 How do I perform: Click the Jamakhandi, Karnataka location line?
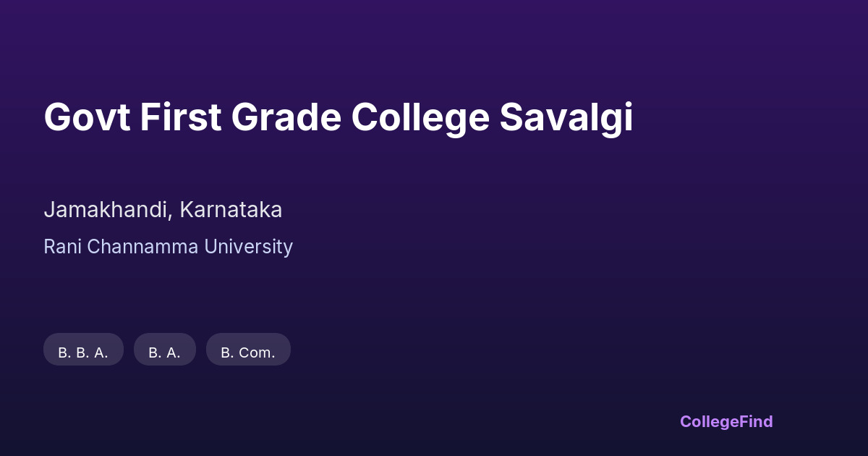click(x=163, y=210)
